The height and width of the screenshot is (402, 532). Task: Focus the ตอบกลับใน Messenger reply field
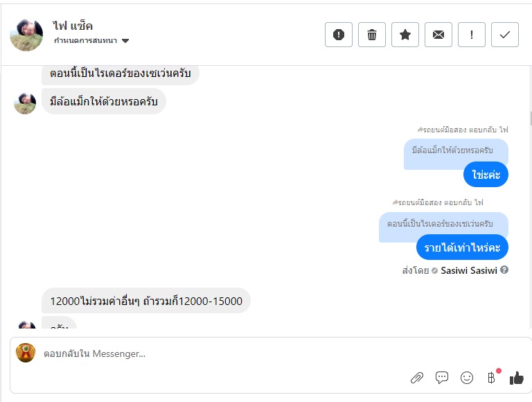tap(208, 353)
